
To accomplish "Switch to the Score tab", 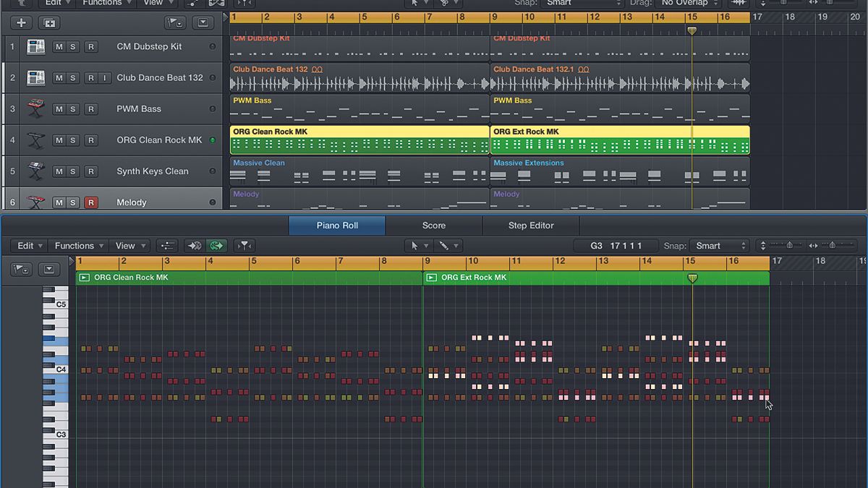I will point(433,225).
